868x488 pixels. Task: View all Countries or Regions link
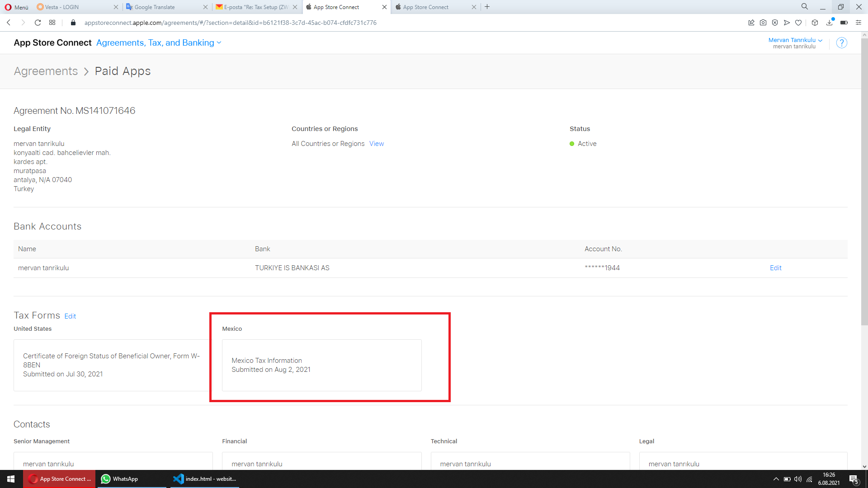coord(377,144)
